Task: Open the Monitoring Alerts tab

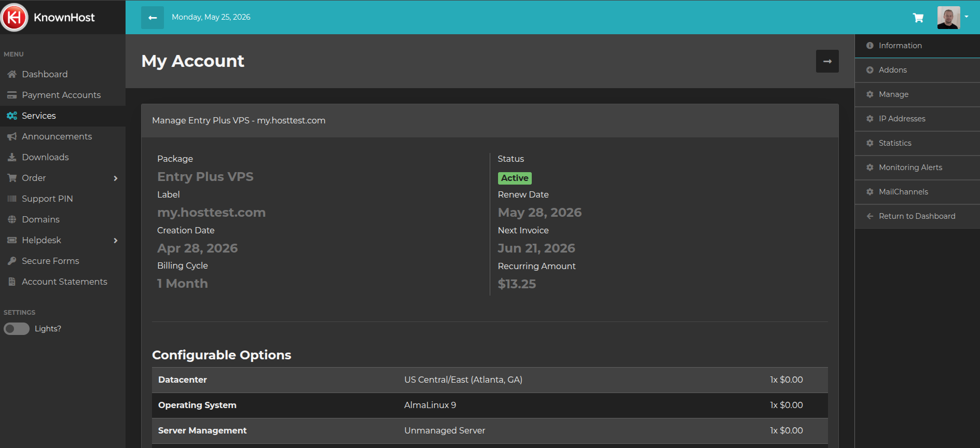Action: (917, 167)
